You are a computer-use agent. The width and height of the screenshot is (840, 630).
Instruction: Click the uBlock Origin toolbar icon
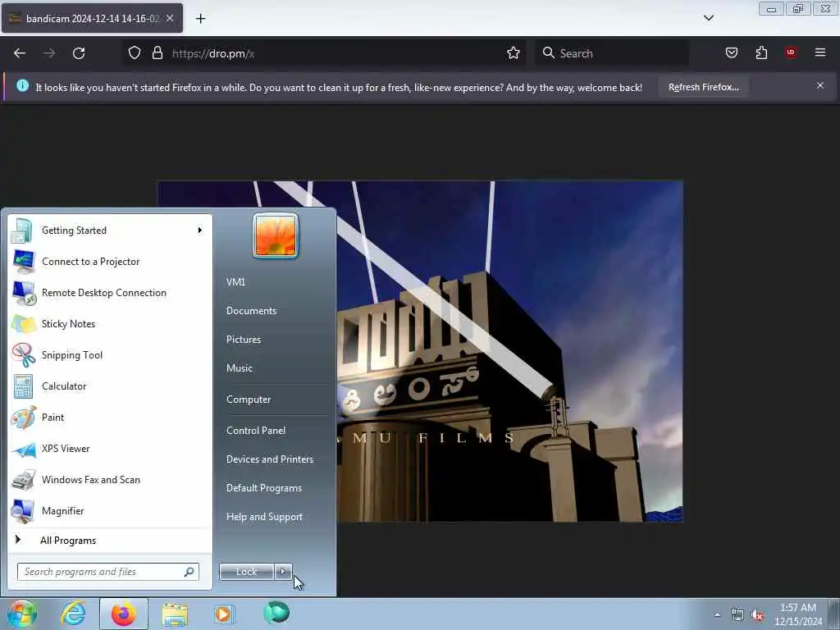pyautogui.click(x=791, y=52)
